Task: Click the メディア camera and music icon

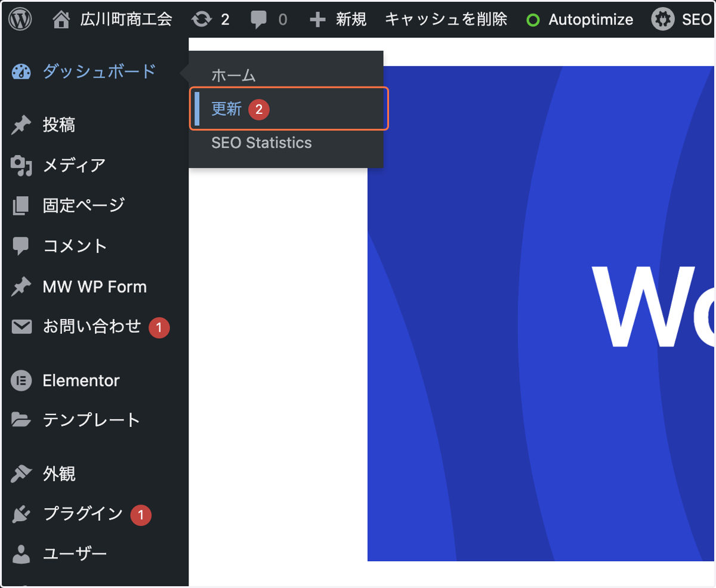Action: 21,165
